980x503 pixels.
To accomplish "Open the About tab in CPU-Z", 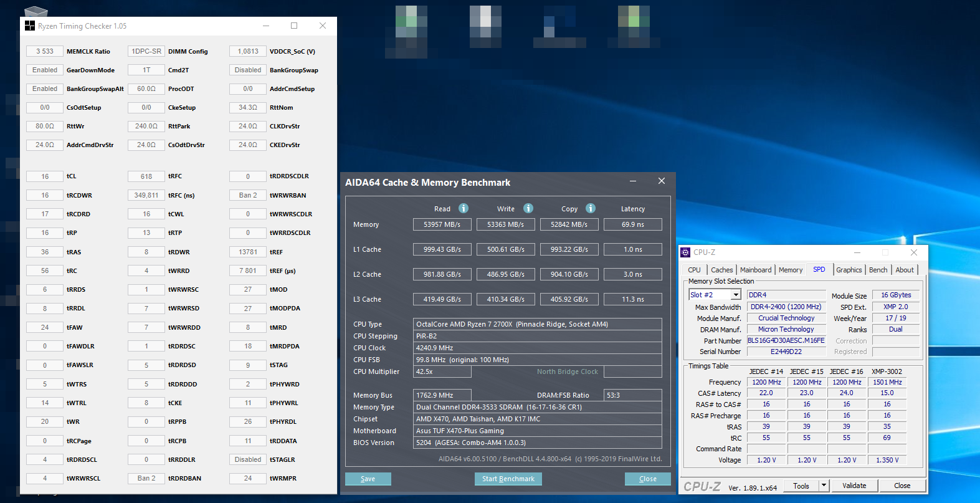I will pos(905,270).
